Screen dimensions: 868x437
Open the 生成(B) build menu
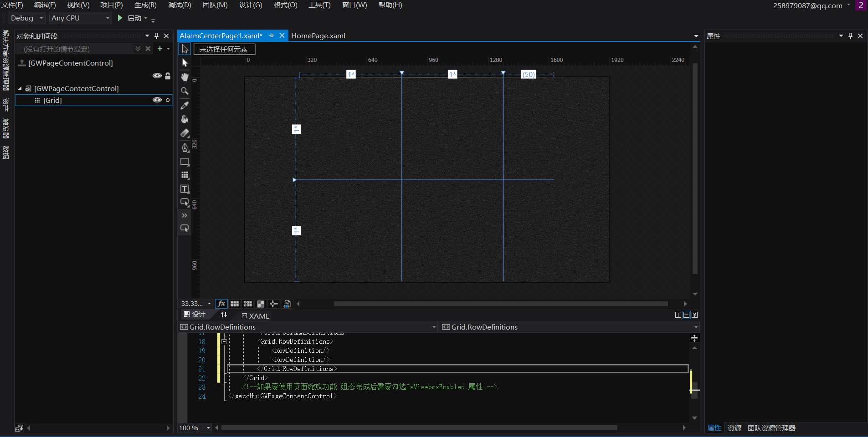click(145, 5)
